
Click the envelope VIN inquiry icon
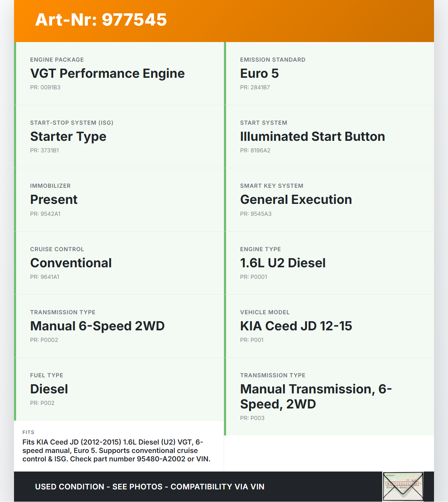(403, 487)
